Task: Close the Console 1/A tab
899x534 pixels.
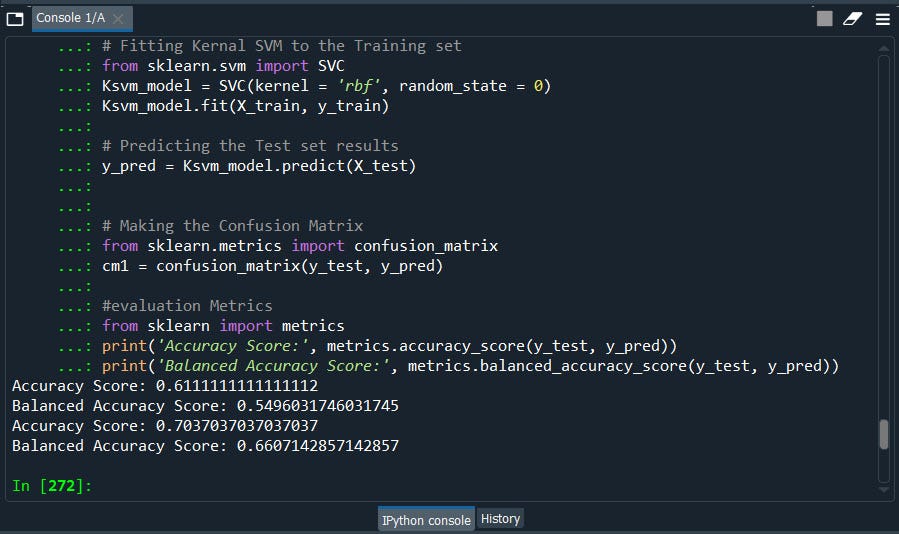Action: 118,18
